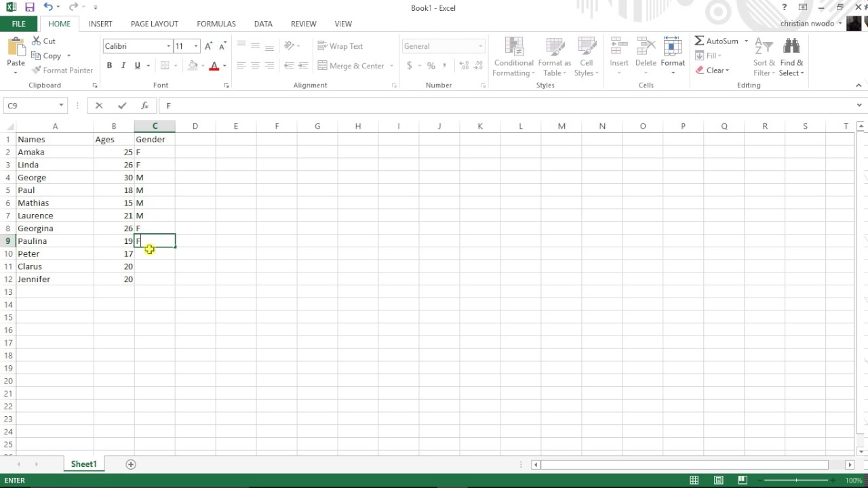Open Format as Table gallery
Screen dimensions: 868x488
coord(555,57)
